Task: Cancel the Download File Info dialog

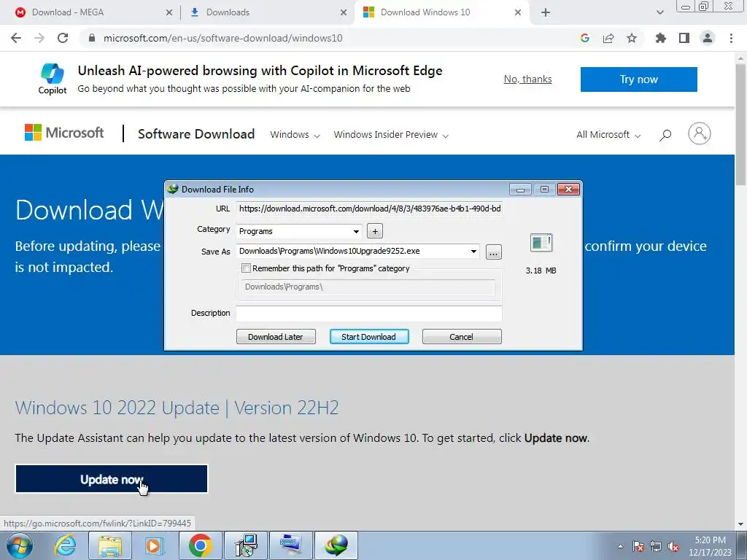Action: [x=462, y=337]
